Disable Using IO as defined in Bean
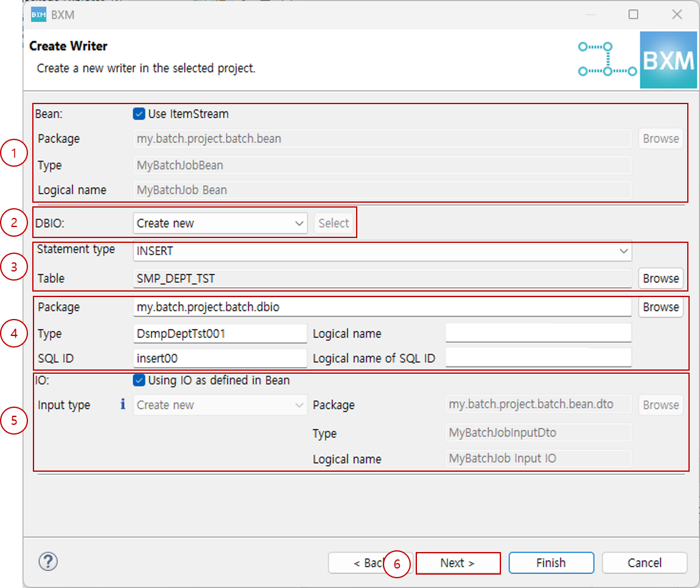The height and width of the screenshot is (588, 700). click(139, 380)
